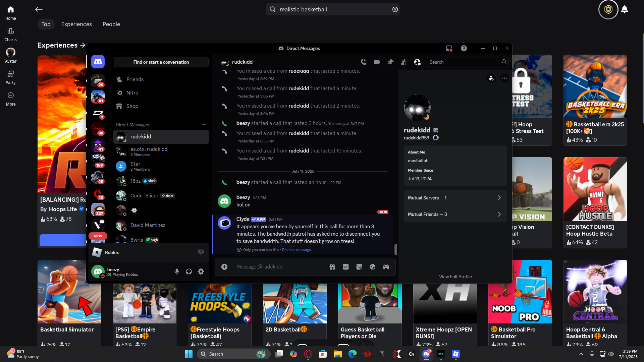The width and height of the screenshot is (644, 362).
Task: Stream Roblox screen share icon
Action: point(201,252)
